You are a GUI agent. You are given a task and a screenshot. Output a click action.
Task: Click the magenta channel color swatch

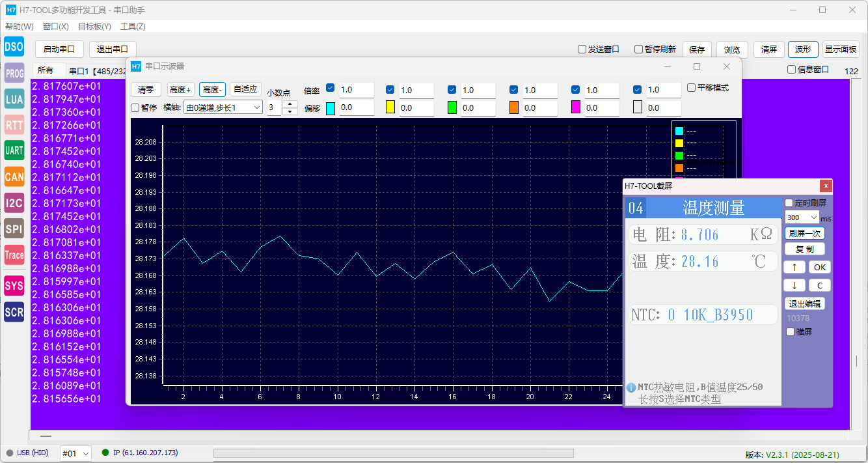coord(576,108)
